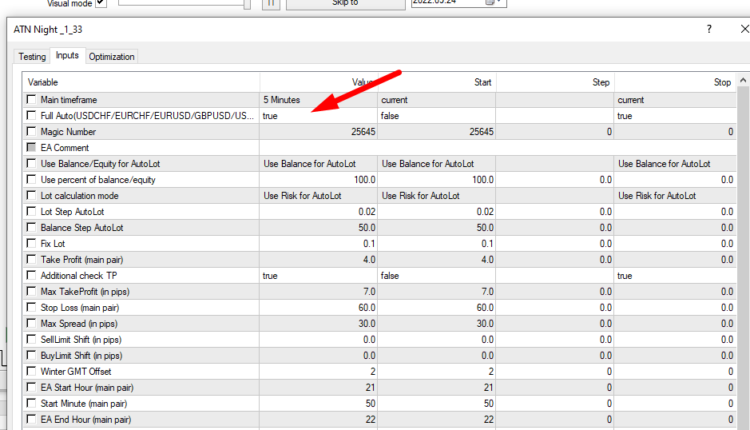Open the Optimization tab
Screen dimensions: 750x430
111,56
